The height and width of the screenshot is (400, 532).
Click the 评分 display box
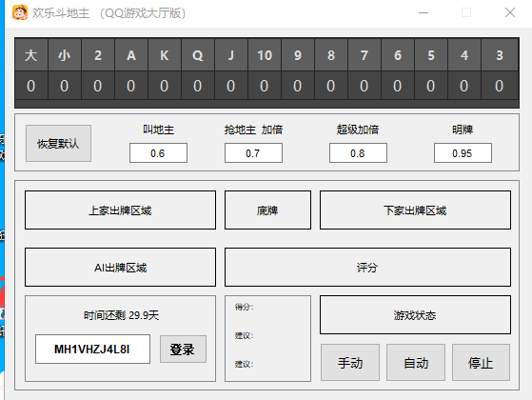tap(367, 268)
